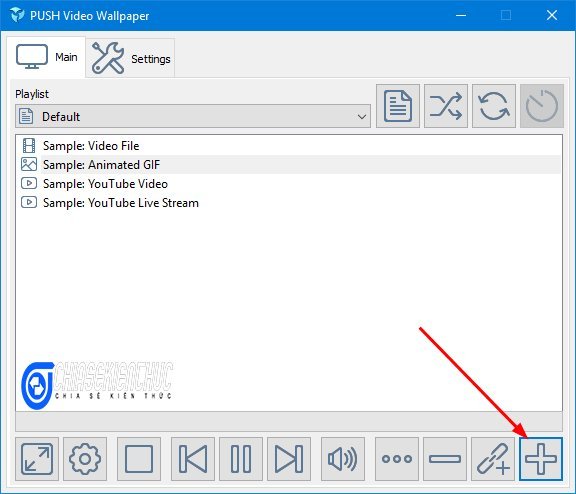
Task: Click the Add URL link icon
Action: 493,459
